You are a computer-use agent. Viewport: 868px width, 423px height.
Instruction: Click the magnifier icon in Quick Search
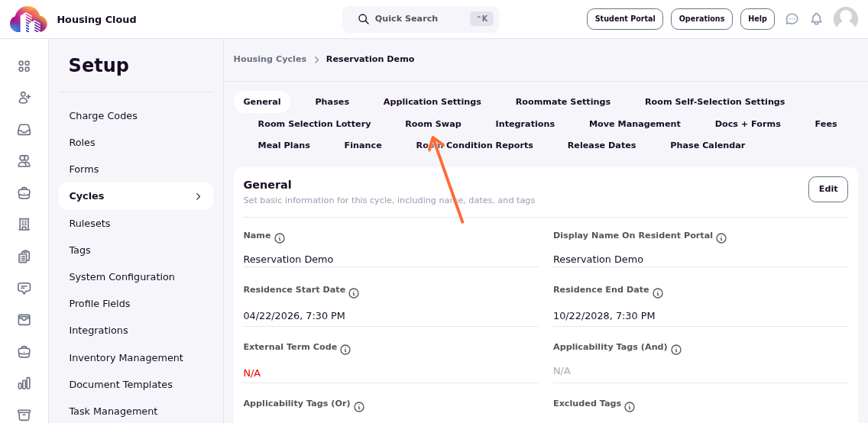(x=364, y=19)
